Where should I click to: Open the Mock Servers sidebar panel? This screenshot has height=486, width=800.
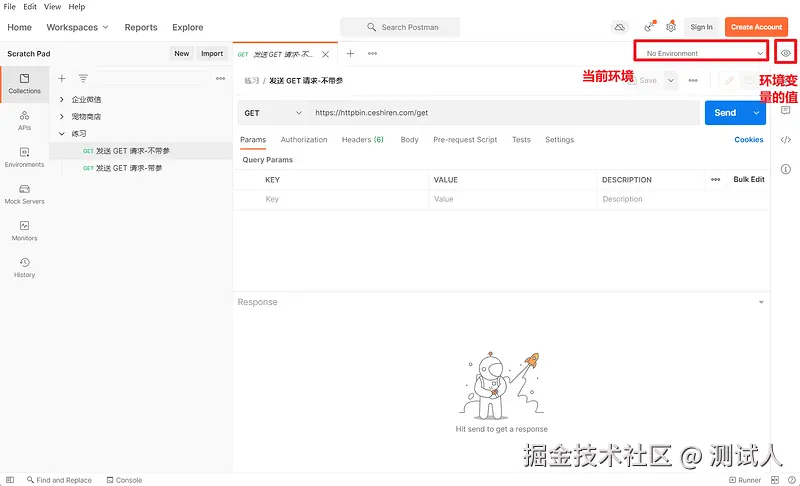[24, 194]
